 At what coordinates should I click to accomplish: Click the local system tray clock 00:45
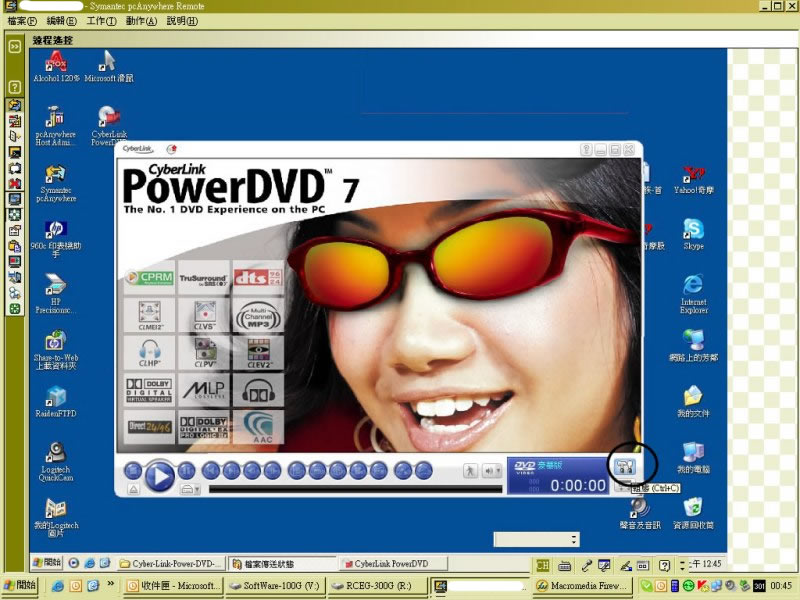(781, 586)
